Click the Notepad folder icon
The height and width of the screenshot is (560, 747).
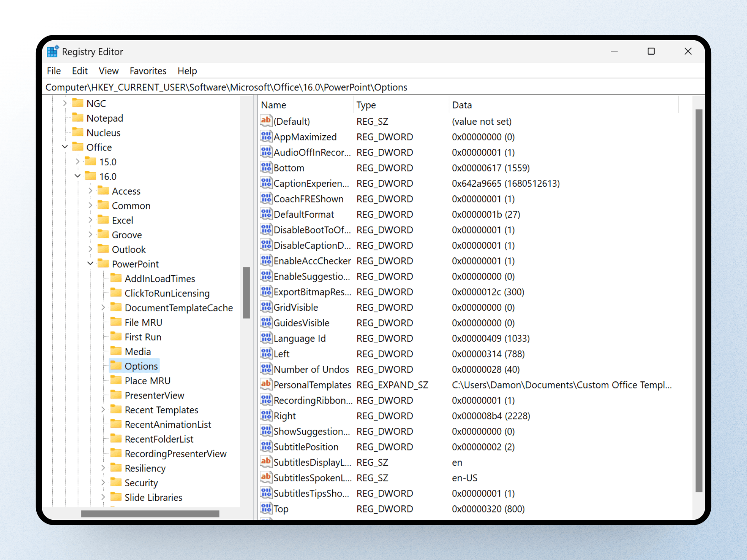pyautogui.click(x=78, y=117)
